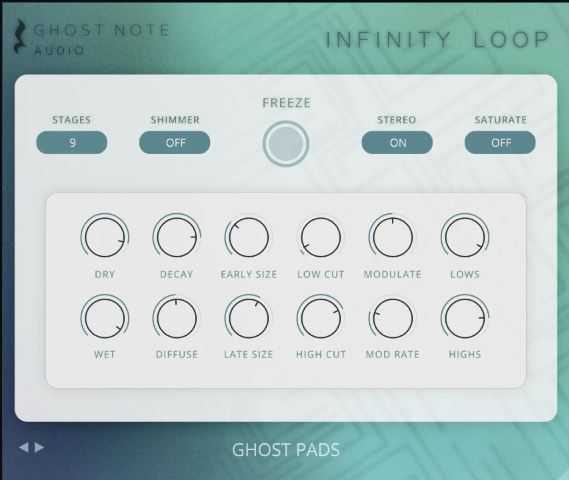
Task: Go to the previous preset with left arrow
Action: (x=23, y=447)
